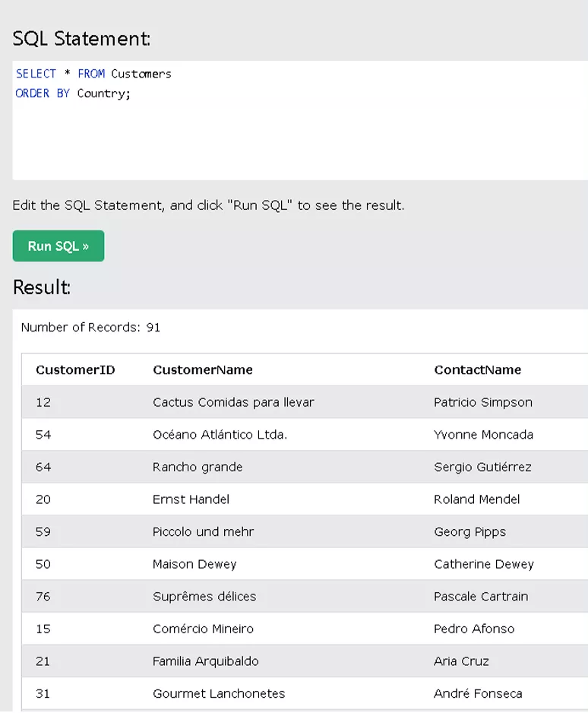Click the ContactName column header

(478, 369)
